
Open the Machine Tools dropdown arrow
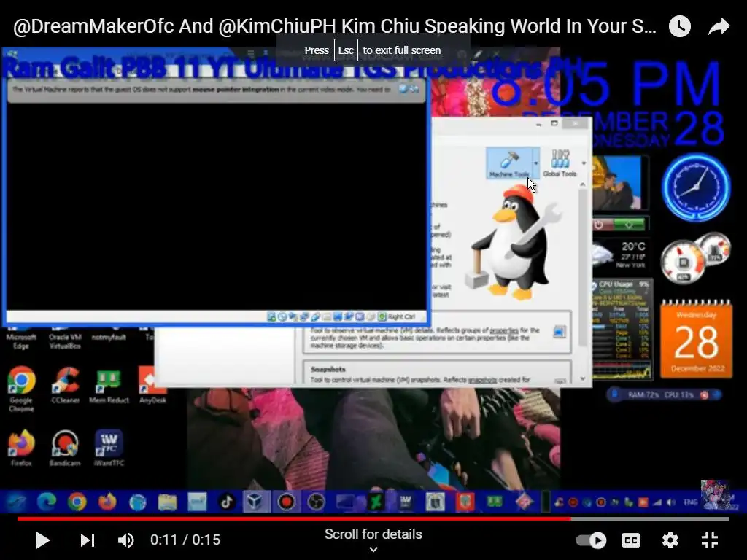(x=536, y=163)
